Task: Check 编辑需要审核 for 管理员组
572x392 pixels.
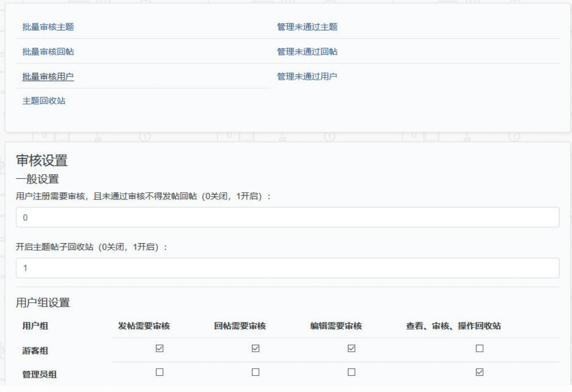Action: [x=352, y=372]
